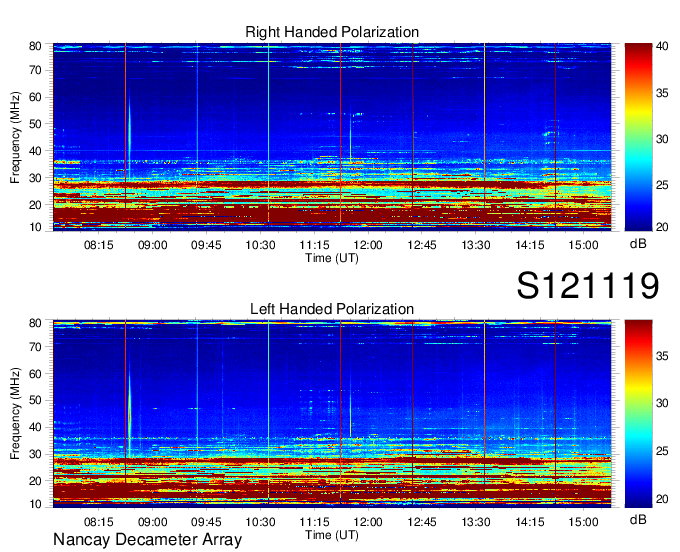Click the 30 dB label on Left Handed colorbar
The image size is (680, 552).
(662, 403)
